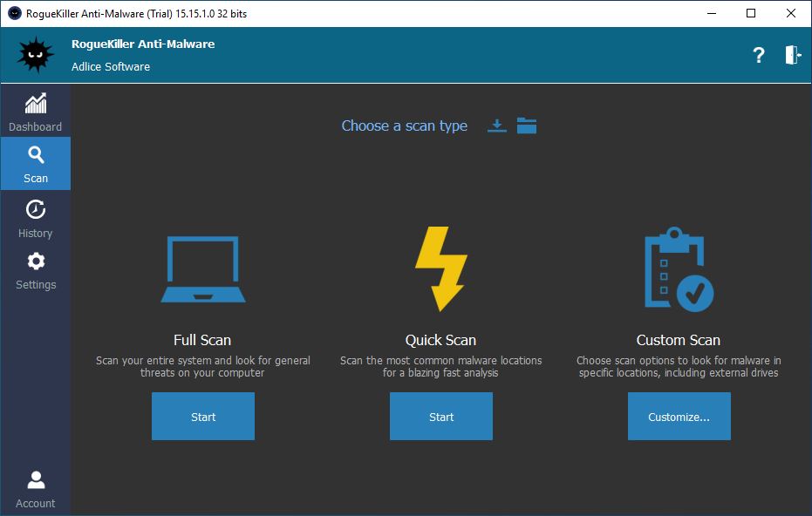This screenshot has width=812, height=516.
Task: Start the Full Scan
Action: pos(203,416)
